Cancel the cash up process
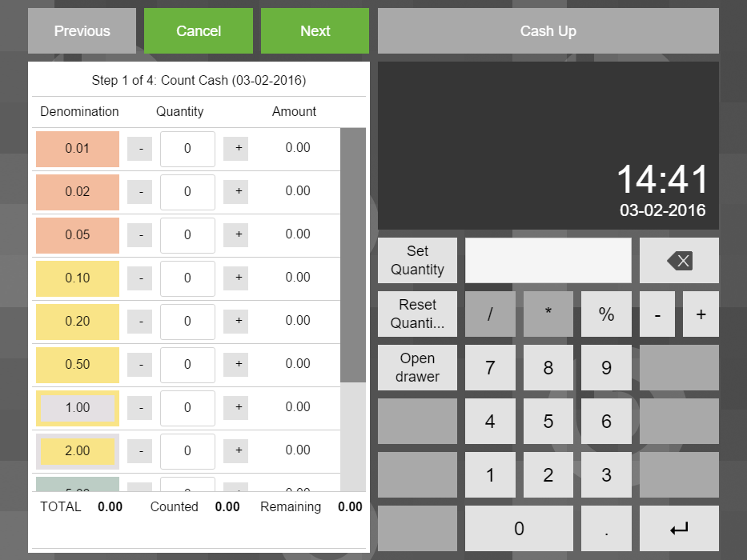Image resolution: width=747 pixels, height=560 pixels. 198,31
